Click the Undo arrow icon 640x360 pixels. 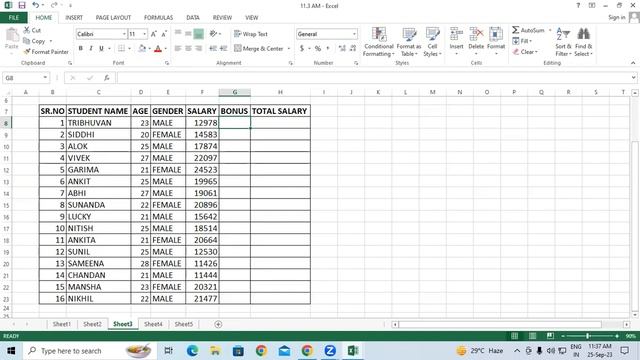(x=36, y=5)
